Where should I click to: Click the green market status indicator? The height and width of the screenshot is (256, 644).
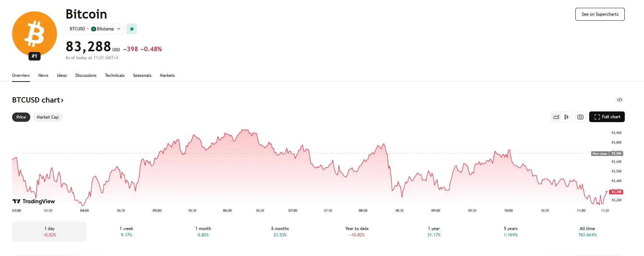pos(132,29)
